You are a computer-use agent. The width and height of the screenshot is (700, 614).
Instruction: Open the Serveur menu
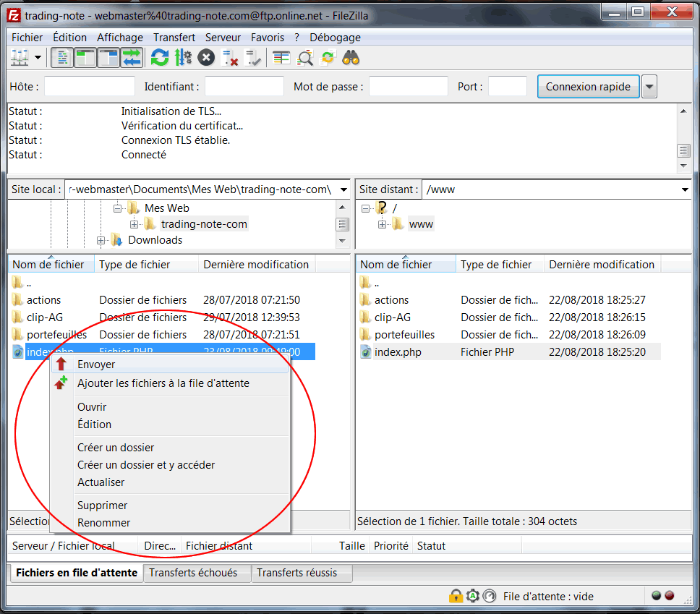click(223, 38)
